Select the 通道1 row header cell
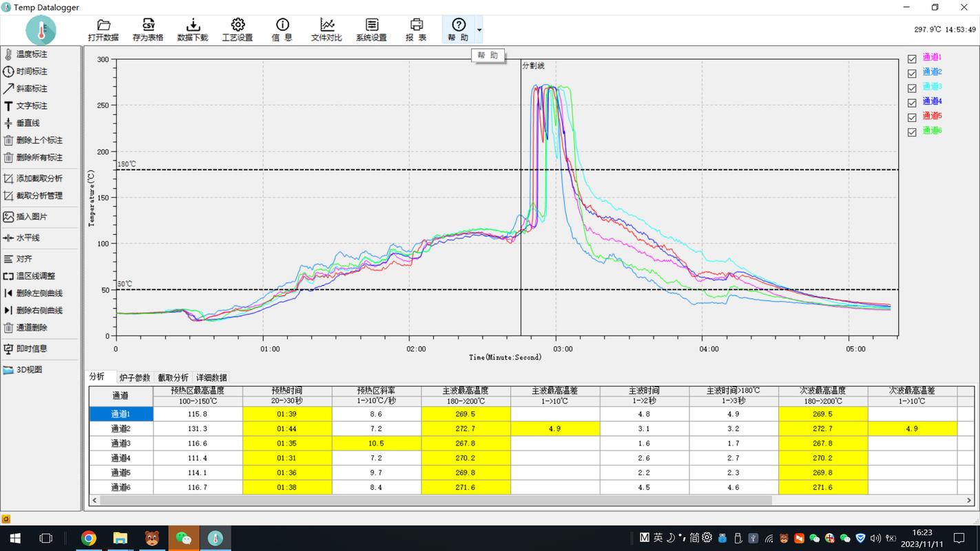980x551 pixels. pos(121,414)
